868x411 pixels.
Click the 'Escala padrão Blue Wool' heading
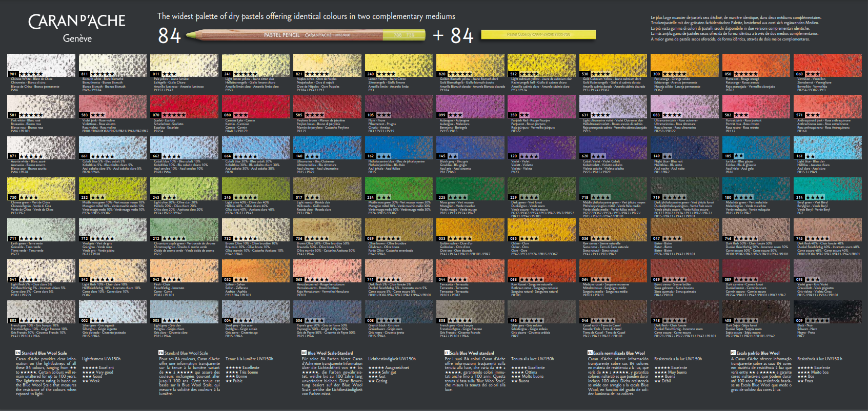coord(758,353)
